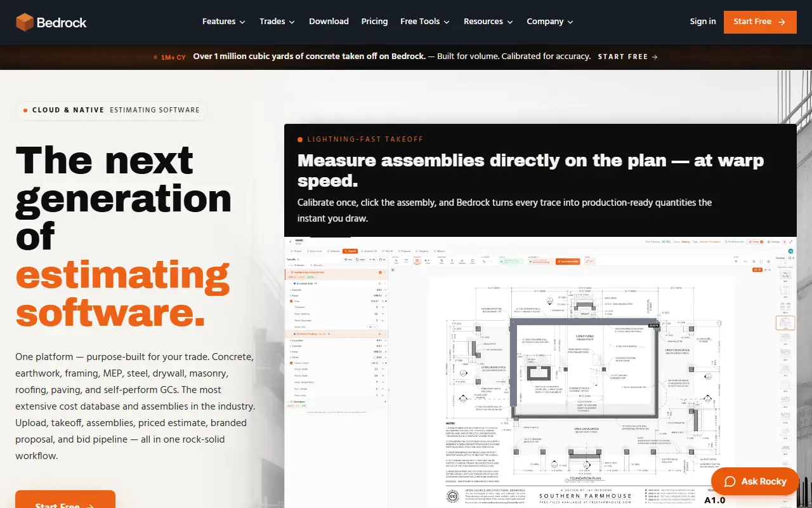812x508 pixels.
Task: Click the Bedrock cube logo
Action: (x=25, y=22)
